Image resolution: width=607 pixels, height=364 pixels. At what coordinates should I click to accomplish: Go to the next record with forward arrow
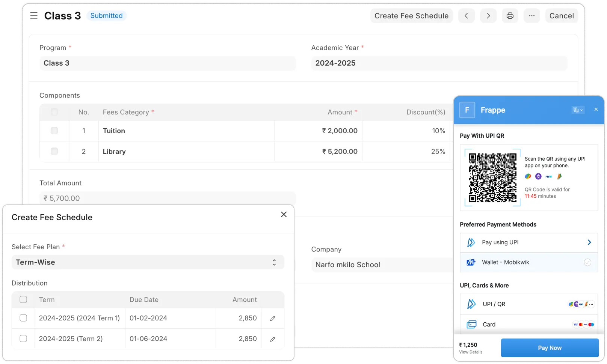coord(488,15)
